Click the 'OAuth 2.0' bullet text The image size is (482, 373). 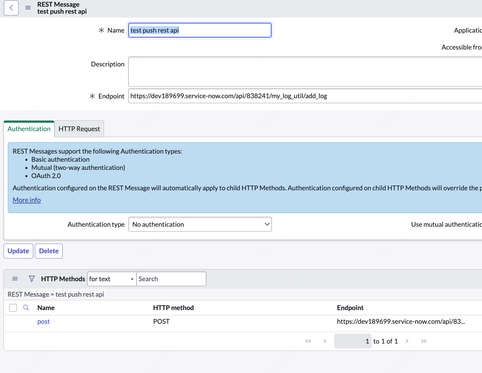coord(46,176)
